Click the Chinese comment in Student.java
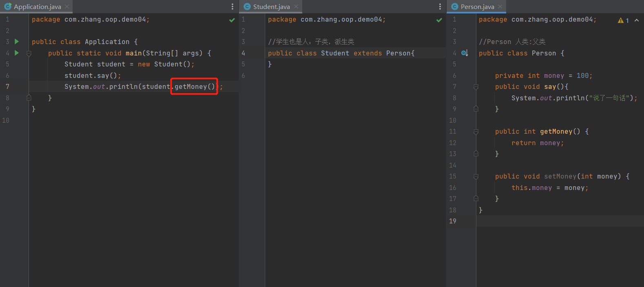This screenshot has height=287, width=644. coord(311,42)
